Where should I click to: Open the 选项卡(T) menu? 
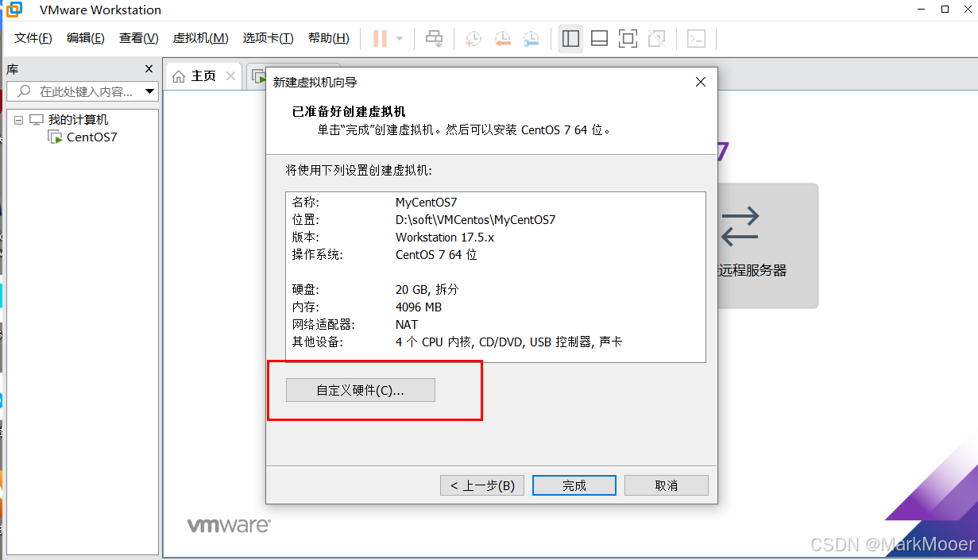pos(268,38)
